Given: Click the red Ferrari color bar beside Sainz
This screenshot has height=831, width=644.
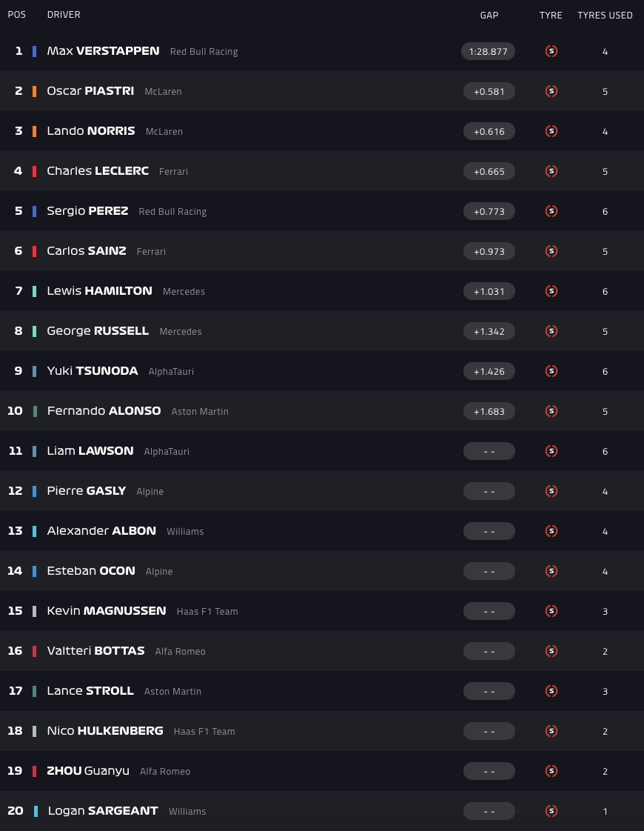Looking at the screenshot, I should tap(35, 251).
